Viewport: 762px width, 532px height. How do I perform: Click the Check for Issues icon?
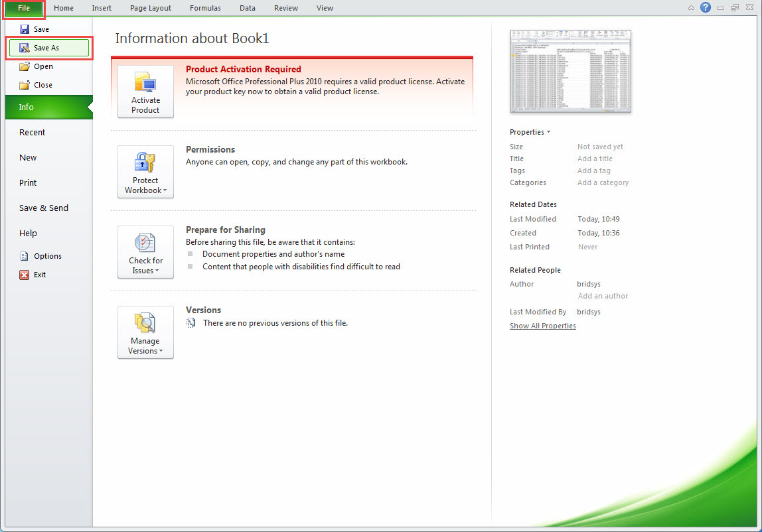(145, 242)
